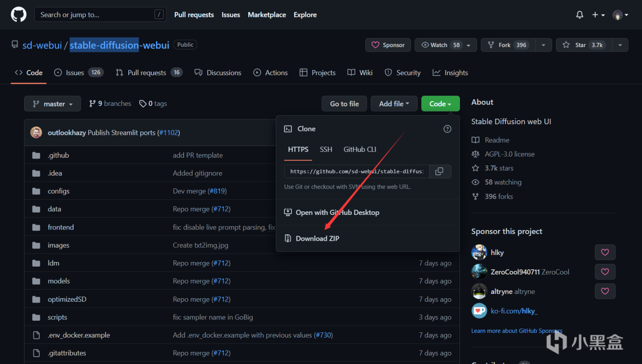Open the Security tab
The width and height of the screenshot is (642, 364).
[x=402, y=73]
